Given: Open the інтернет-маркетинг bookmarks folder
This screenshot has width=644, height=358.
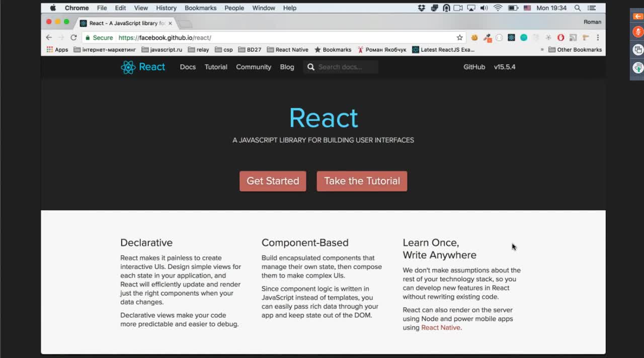Looking at the screenshot, I should pos(105,50).
